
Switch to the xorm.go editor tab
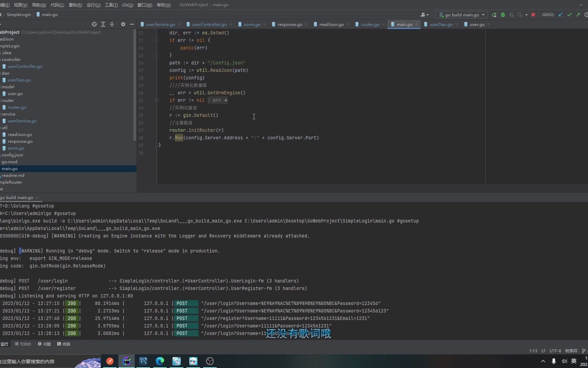tap(252, 24)
